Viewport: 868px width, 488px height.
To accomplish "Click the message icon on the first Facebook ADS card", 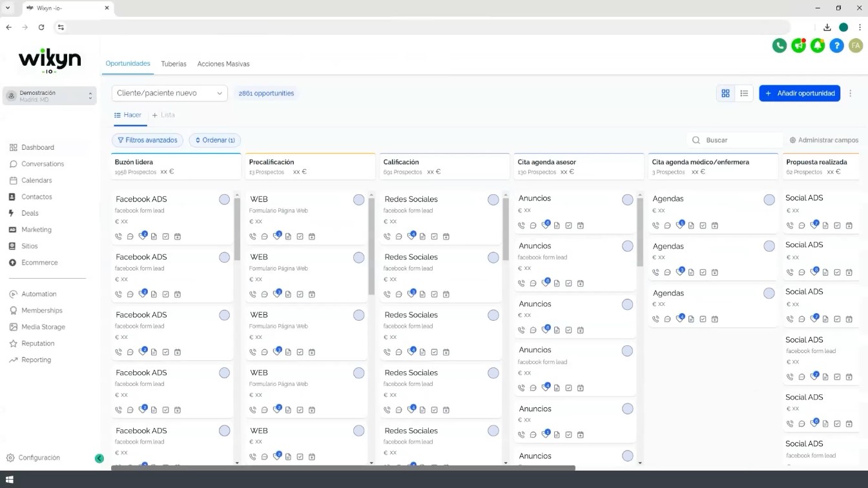I will [x=130, y=236].
